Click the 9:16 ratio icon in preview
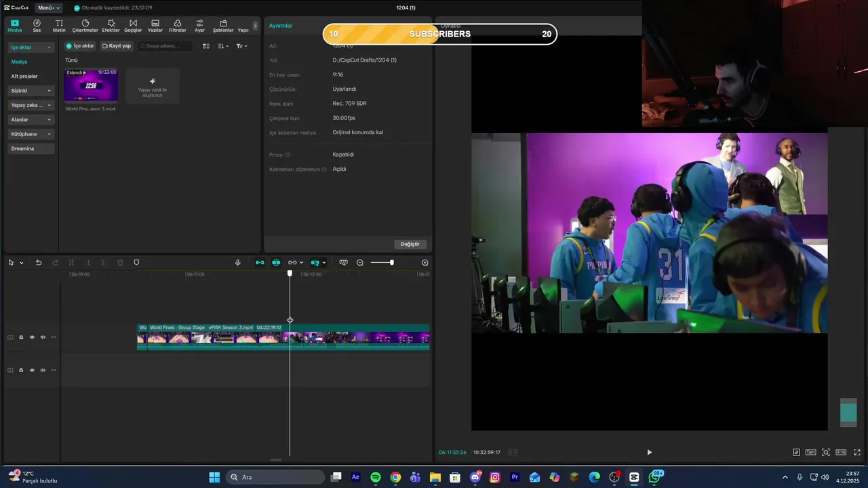This screenshot has width=868, height=488. tap(841, 452)
